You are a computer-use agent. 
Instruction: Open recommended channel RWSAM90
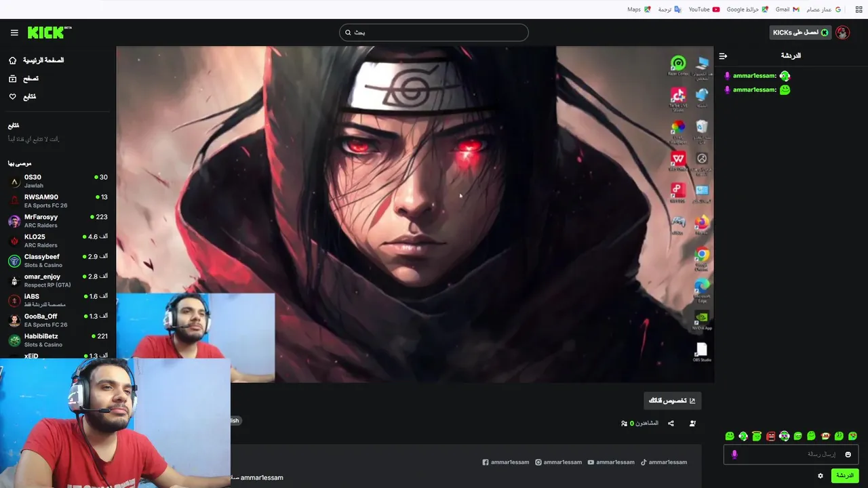(58, 201)
